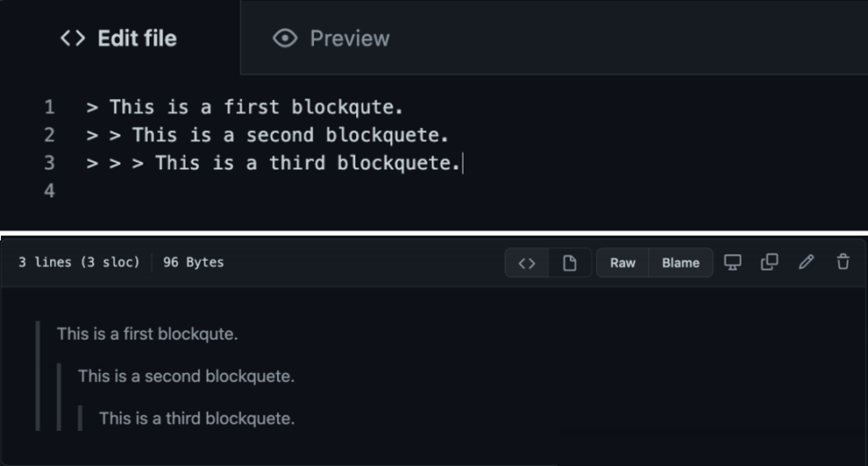The width and height of the screenshot is (868, 466).
Task: Select line number 2 in editor
Action: [49, 136]
